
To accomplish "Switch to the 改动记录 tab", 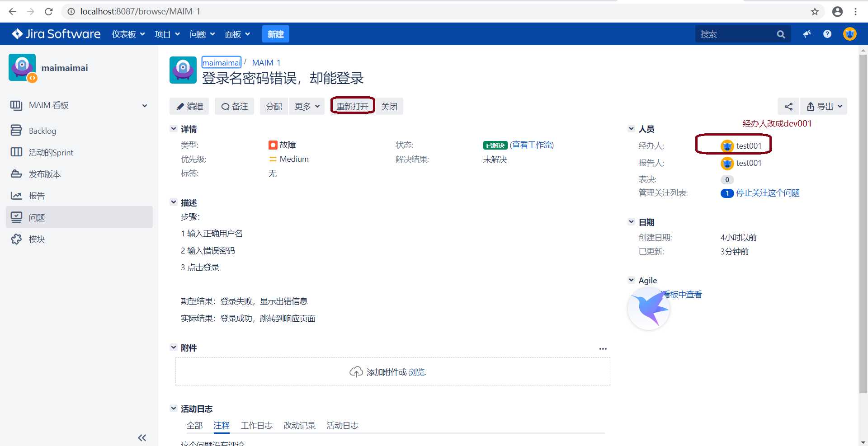I will [x=299, y=425].
